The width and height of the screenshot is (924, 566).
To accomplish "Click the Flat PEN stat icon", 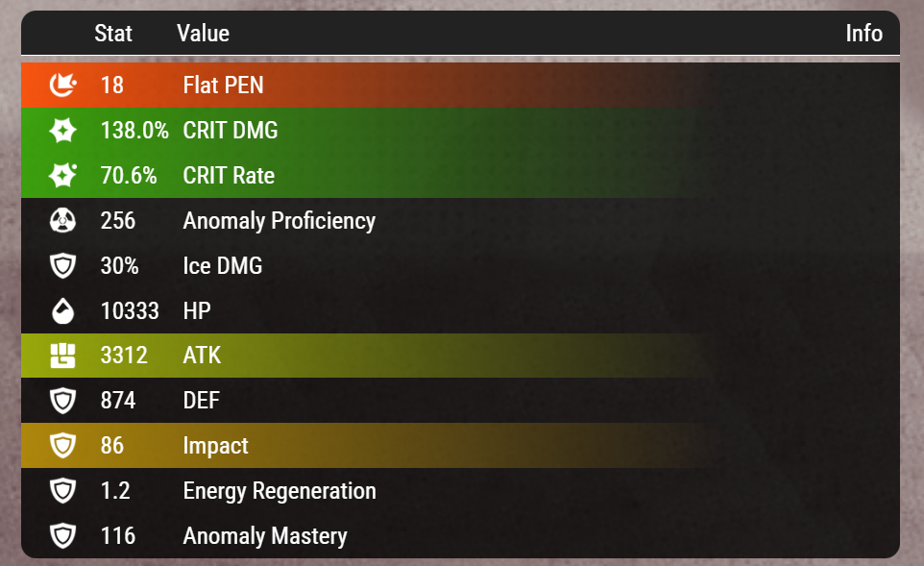I will (63, 85).
